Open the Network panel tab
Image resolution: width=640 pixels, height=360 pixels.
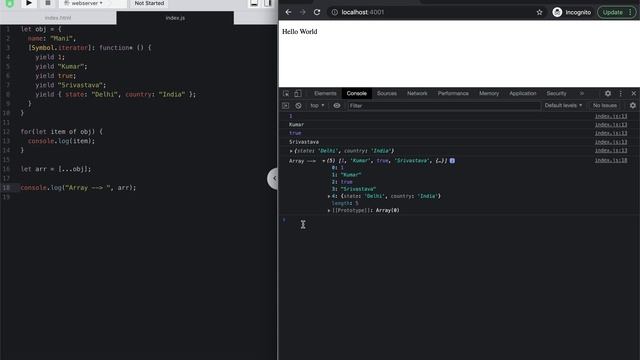(x=417, y=93)
